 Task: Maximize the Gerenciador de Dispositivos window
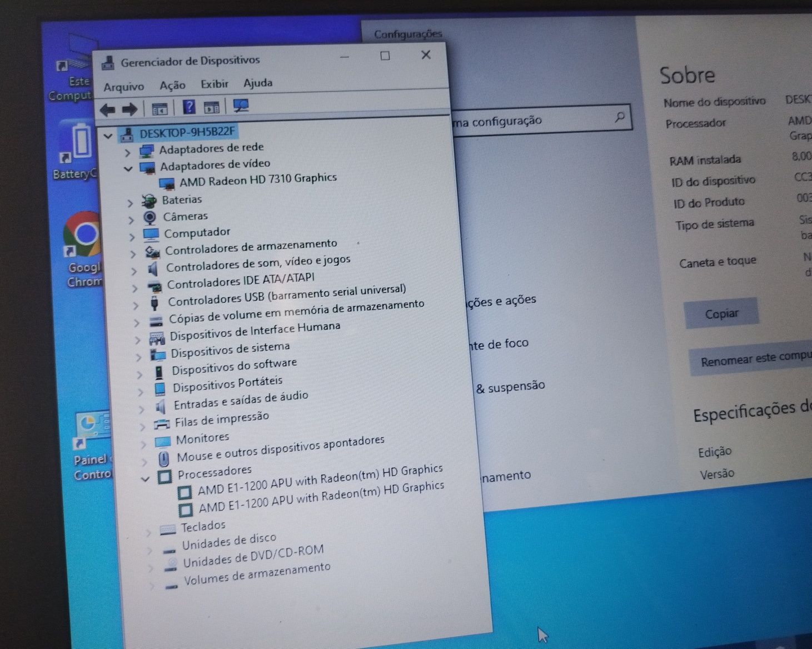385,56
